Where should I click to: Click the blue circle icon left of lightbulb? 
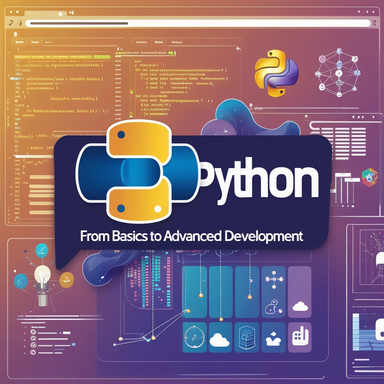[x=21, y=281]
